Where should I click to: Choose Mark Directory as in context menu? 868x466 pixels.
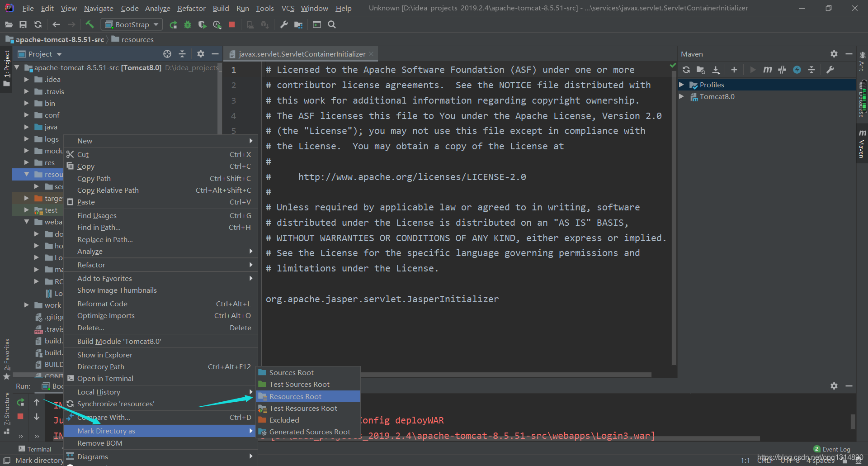[x=160, y=431]
